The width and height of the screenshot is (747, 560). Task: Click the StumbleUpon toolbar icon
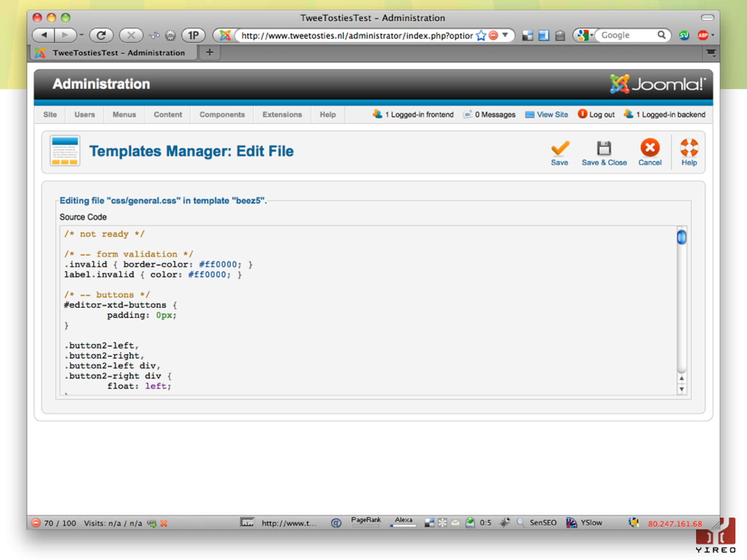[x=684, y=35]
